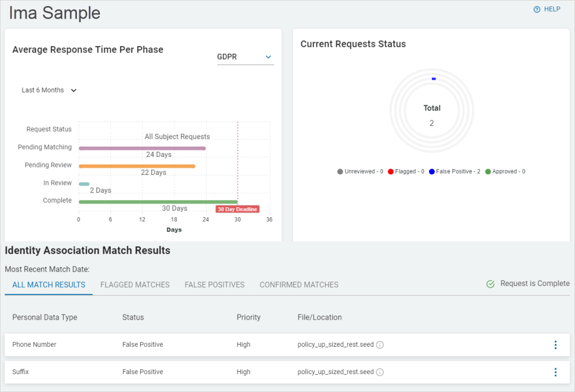Click the HELP link text
This screenshot has width=575, height=392.
point(552,9)
